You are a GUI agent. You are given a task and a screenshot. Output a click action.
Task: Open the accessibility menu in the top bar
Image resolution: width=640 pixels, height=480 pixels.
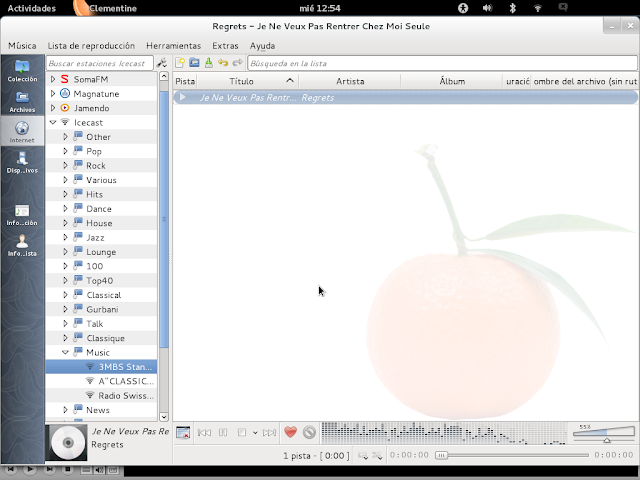tap(463, 8)
